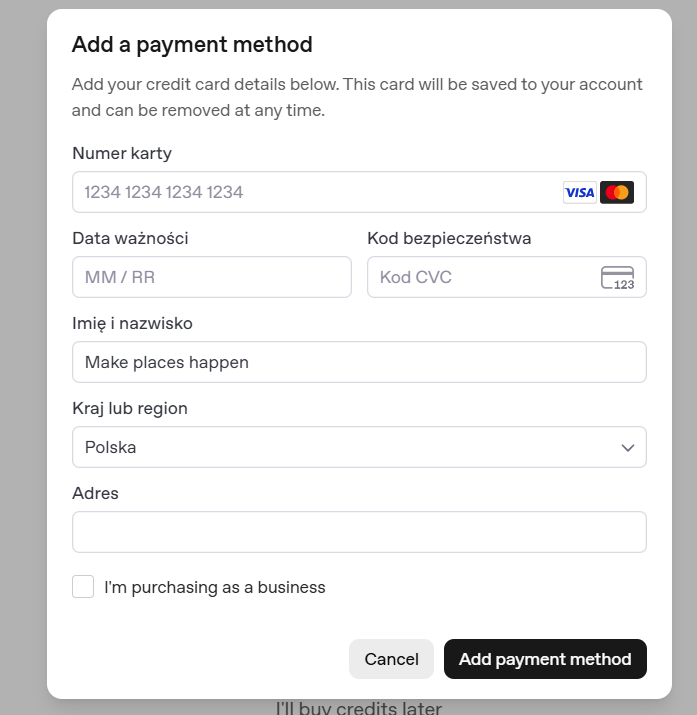Click the Mastercard logo icon
The height and width of the screenshot is (715, 697).
pos(617,192)
